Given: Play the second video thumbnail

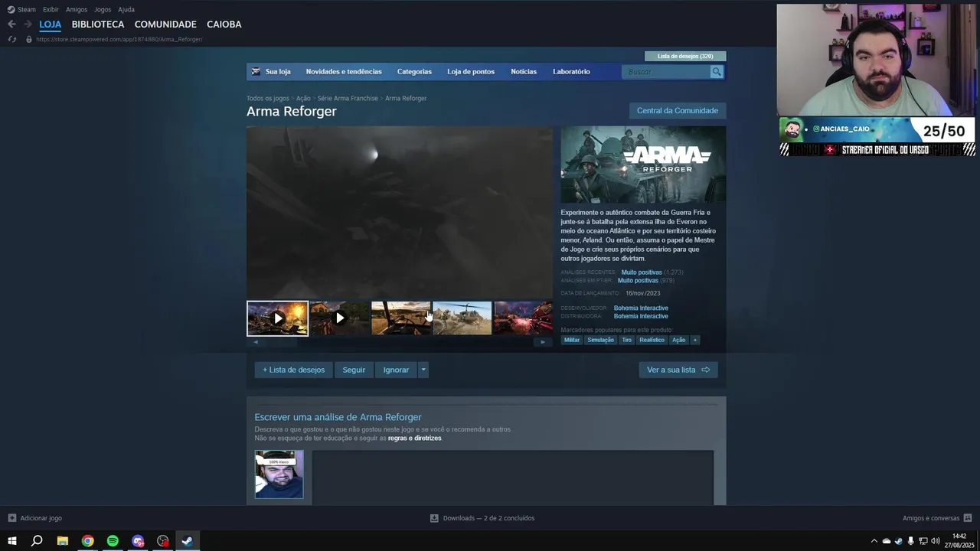Looking at the screenshot, I should (339, 318).
